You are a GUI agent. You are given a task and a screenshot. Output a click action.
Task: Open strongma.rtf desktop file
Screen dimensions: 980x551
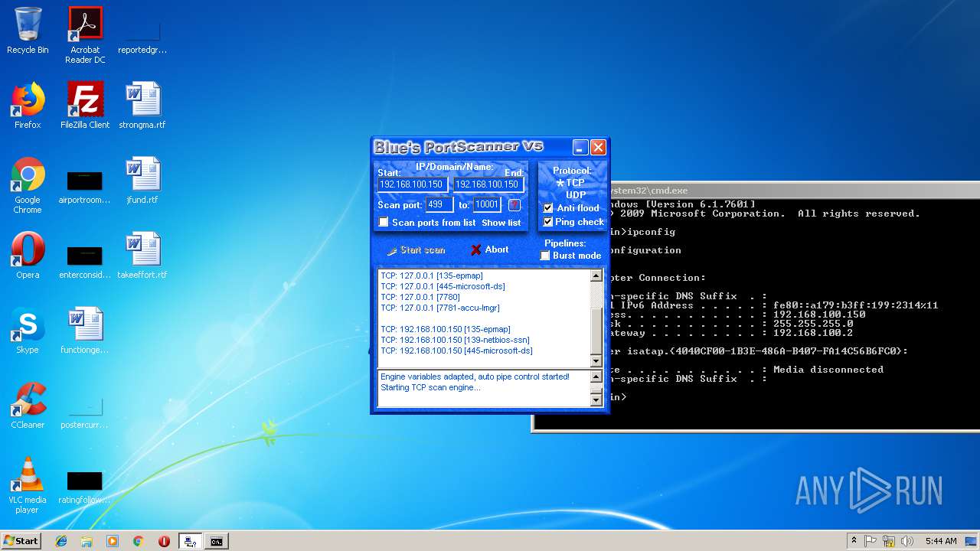click(x=142, y=106)
